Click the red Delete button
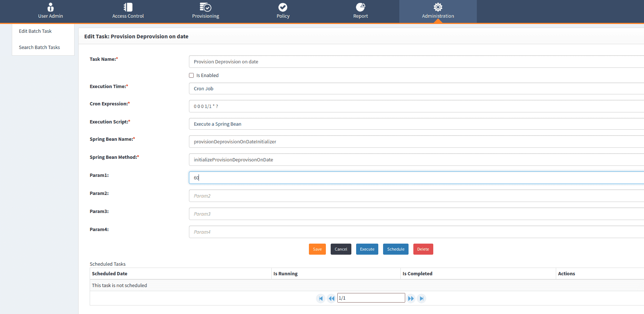644x314 pixels. (x=423, y=250)
